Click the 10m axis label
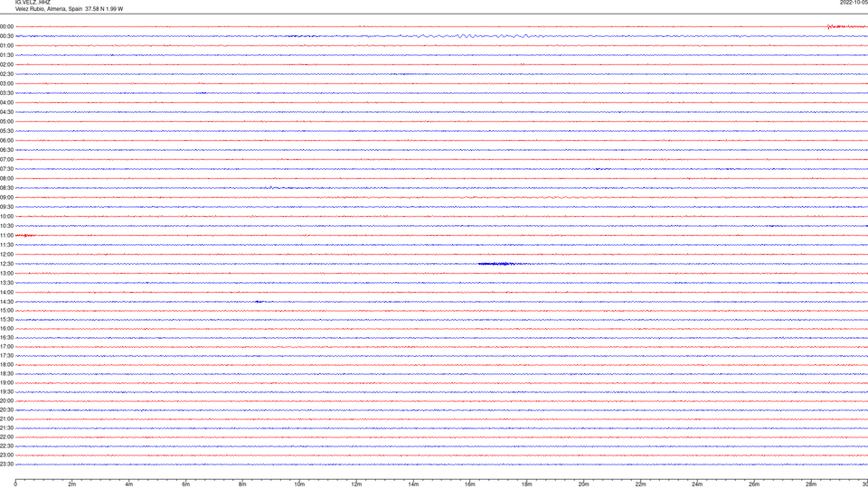 point(299,484)
